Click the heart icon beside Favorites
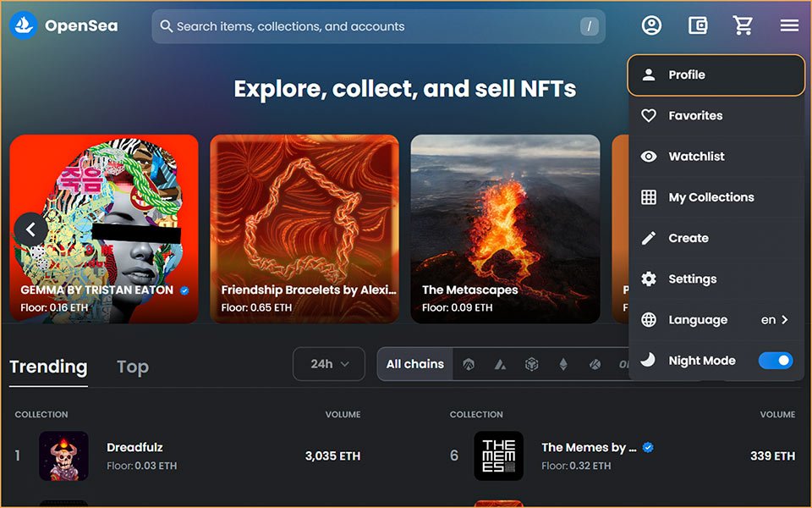The image size is (812, 508). (649, 116)
